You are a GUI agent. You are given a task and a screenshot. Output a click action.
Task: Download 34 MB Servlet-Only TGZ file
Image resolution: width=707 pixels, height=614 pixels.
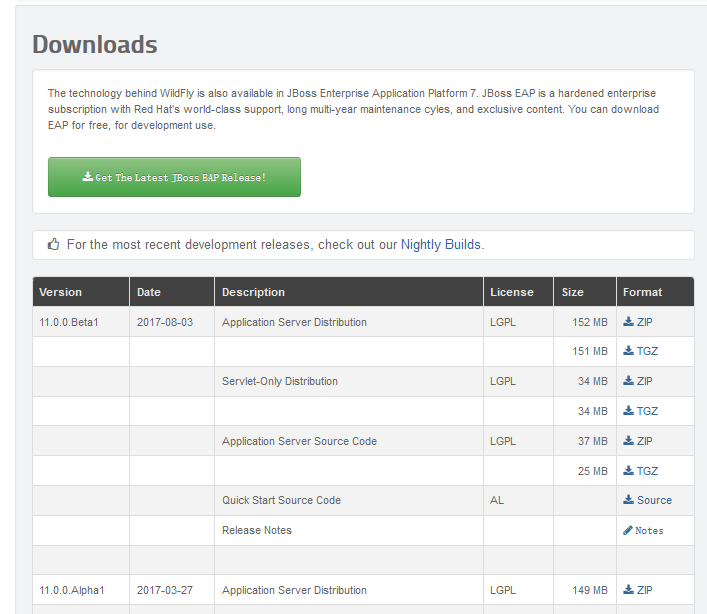(x=640, y=411)
